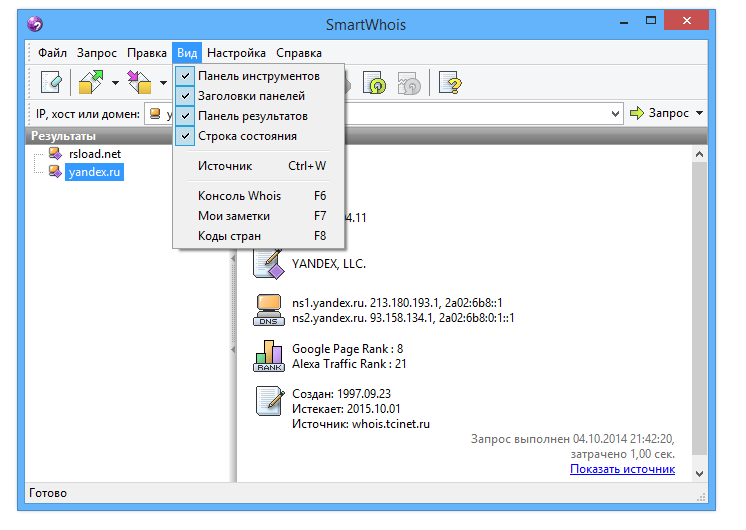Click the Готово status bar text
Image resolution: width=746 pixels, height=530 pixels.
(48, 493)
